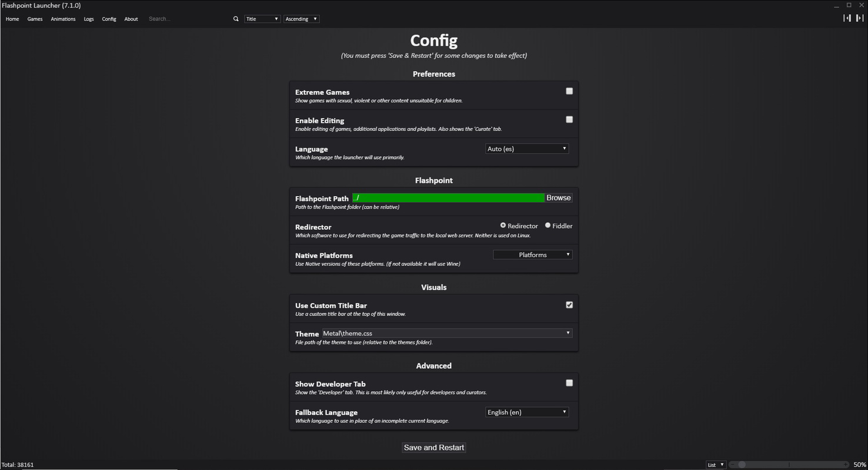The width and height of the screenshot is (868, 470).
Task: Open the Games tab
Action: click(35, 19)
